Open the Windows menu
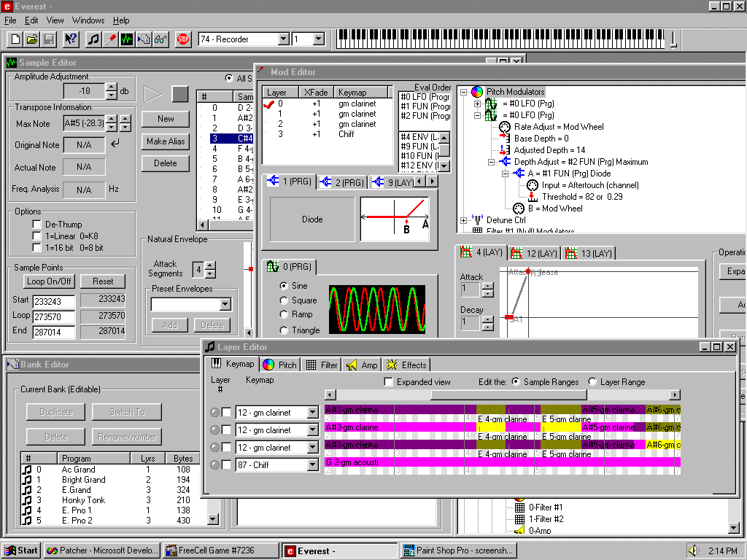 tap(88, 20)
